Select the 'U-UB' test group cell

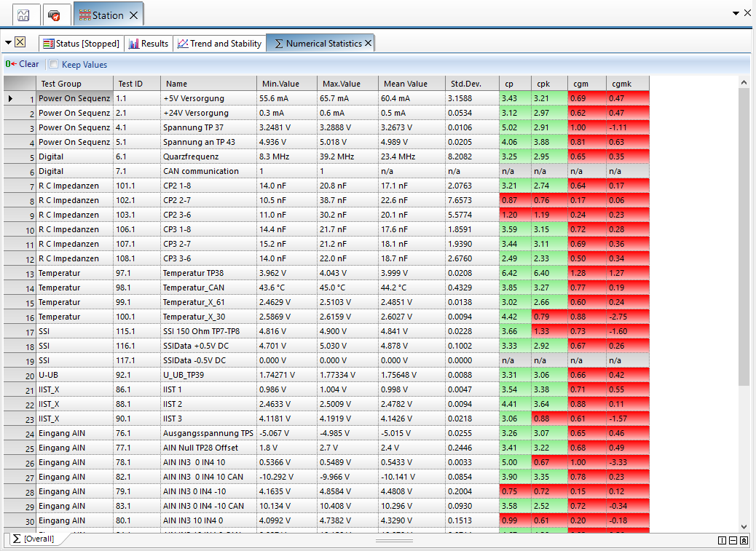(x=75, y=375)
